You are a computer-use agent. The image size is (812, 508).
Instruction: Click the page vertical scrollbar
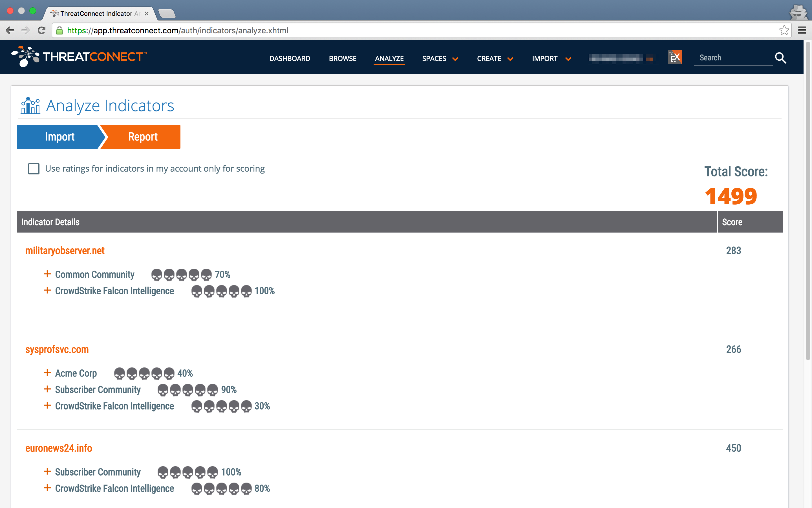[x=808, y=201]
